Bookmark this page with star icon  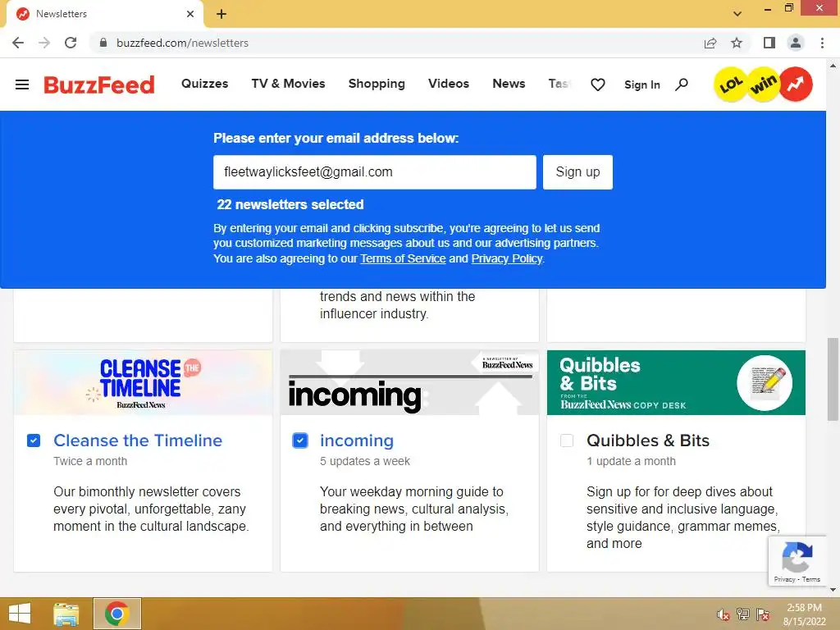[737, 43]
